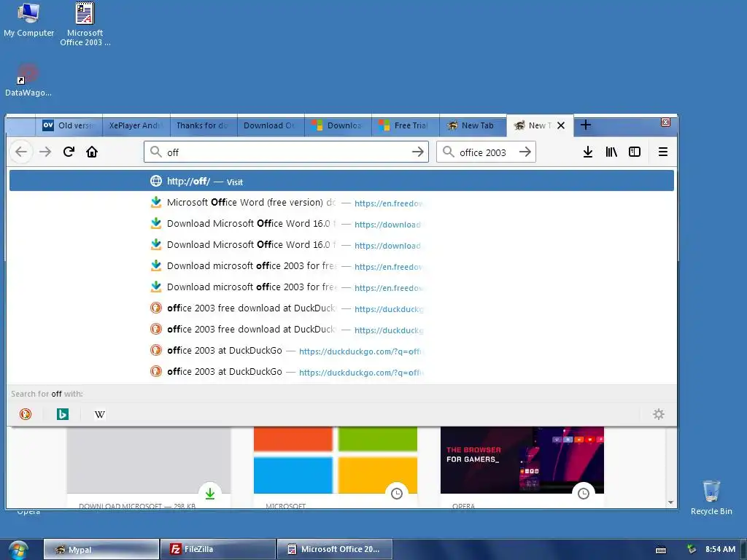Image resolution: width=747 pixels, height=560 pixels.
Task: Click Mypal in the taskbar
Action: coord(101,550)
